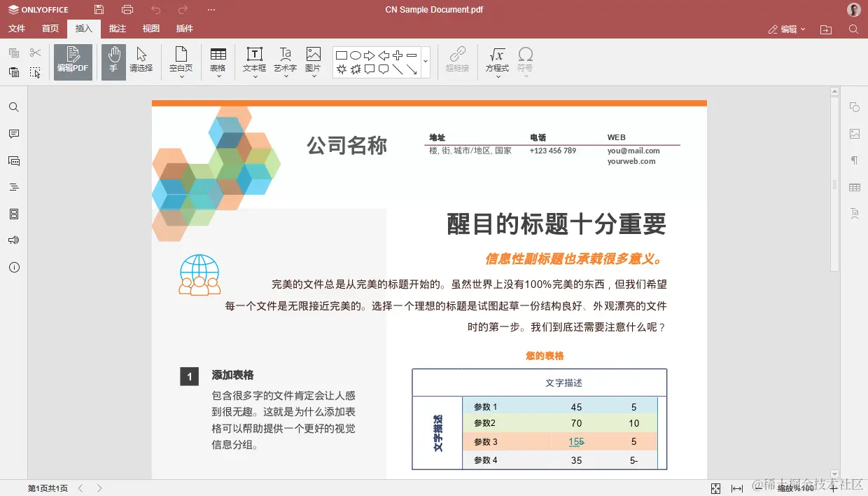Insert an image with the 图片 tool
Image resolution: width=868 pixels, height=496 pixels.
pyautogui.click(x=312, y=61)
